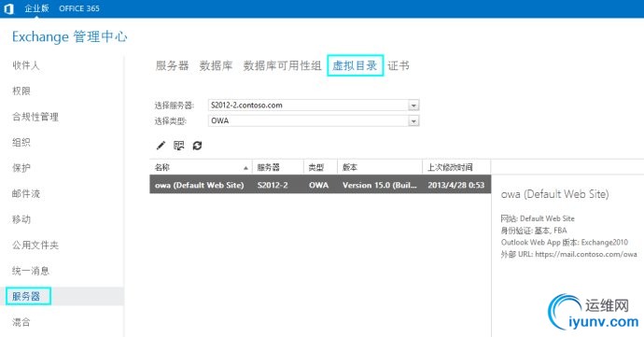Open 企业版 in the top bar
The image size is (644, 337).
[36, 8]
